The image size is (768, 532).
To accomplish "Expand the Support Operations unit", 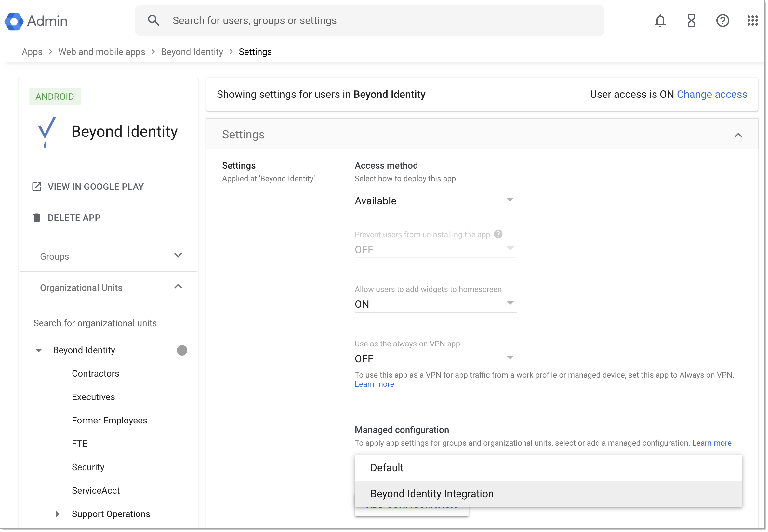I will point(58,514).
